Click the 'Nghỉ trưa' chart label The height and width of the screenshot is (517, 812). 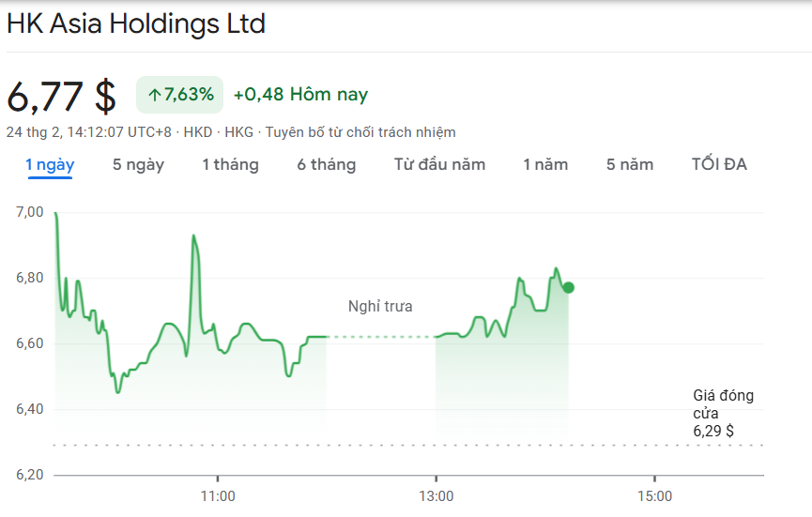pos(380,307)
